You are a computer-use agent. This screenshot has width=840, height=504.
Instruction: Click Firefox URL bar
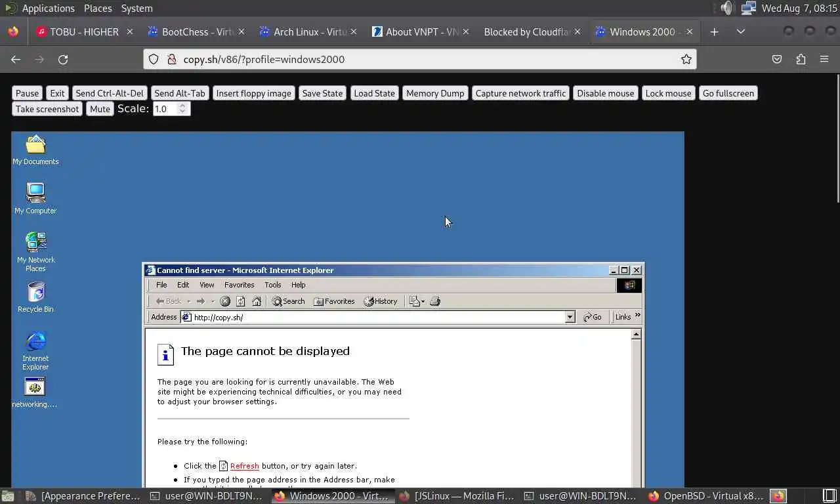420,59
